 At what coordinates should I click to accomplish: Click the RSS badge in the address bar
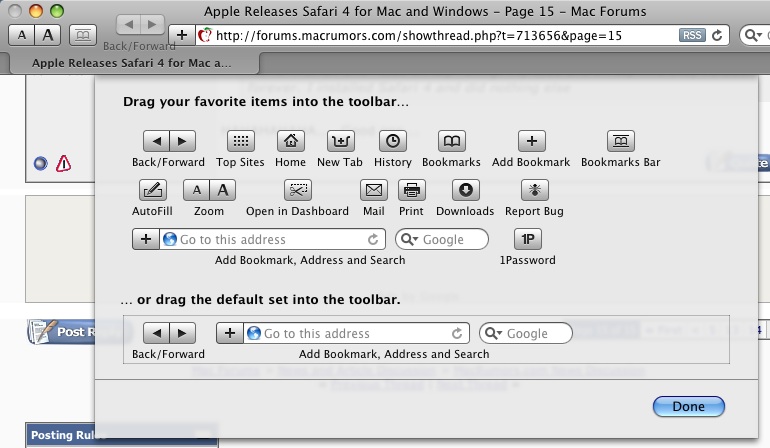click(692, 35)
